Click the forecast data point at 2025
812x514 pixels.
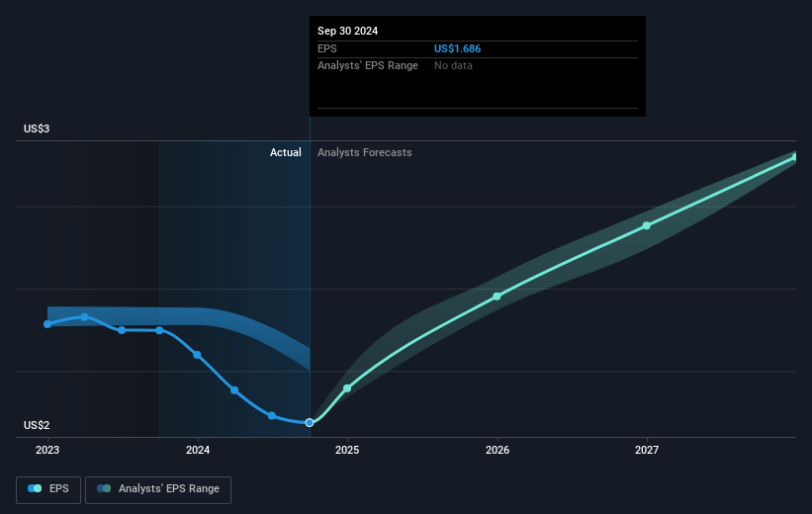click(347, 388)
